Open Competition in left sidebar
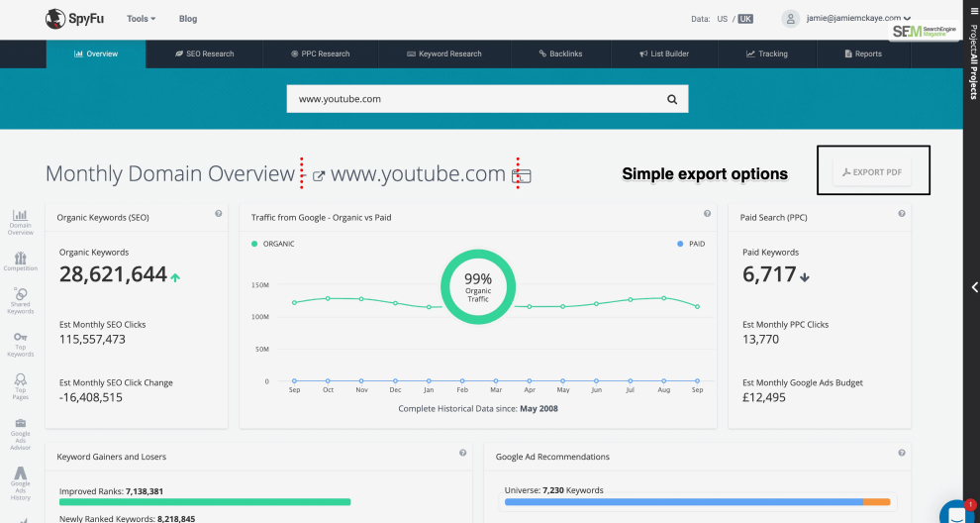Screen dimensions: 980x523 [20, 261]
